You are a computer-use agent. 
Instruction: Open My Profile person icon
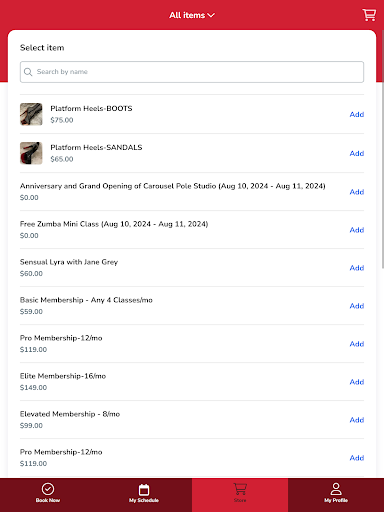point(336,489)
